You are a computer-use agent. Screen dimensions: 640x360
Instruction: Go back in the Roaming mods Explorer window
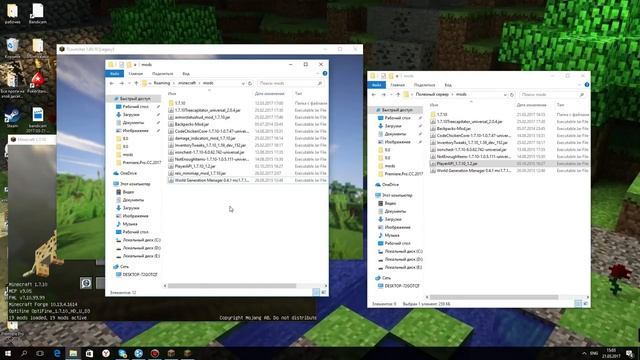pyautogui.click(x=112, y=83)
